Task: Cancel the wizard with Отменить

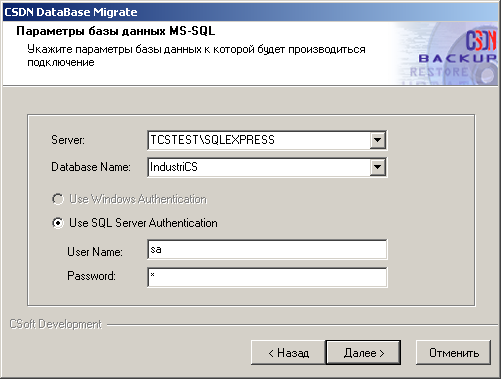Action: tap(453, 352)
